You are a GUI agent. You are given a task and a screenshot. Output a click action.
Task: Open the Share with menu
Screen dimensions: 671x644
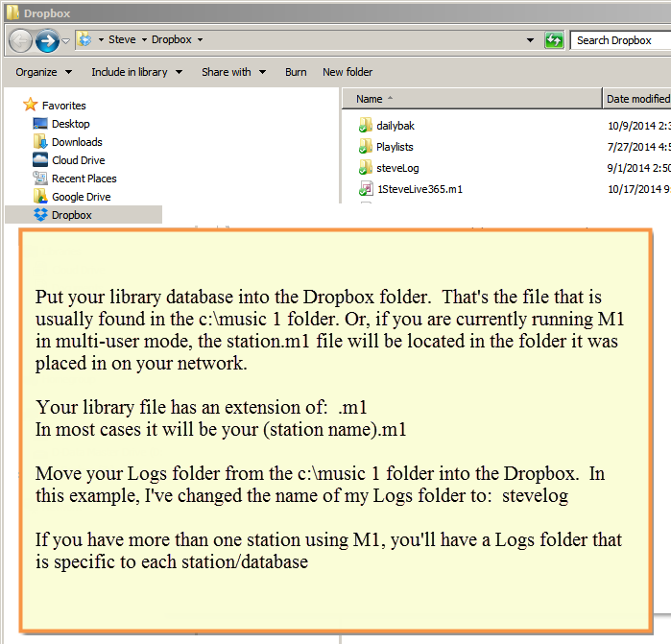click(x=233, y=72)
